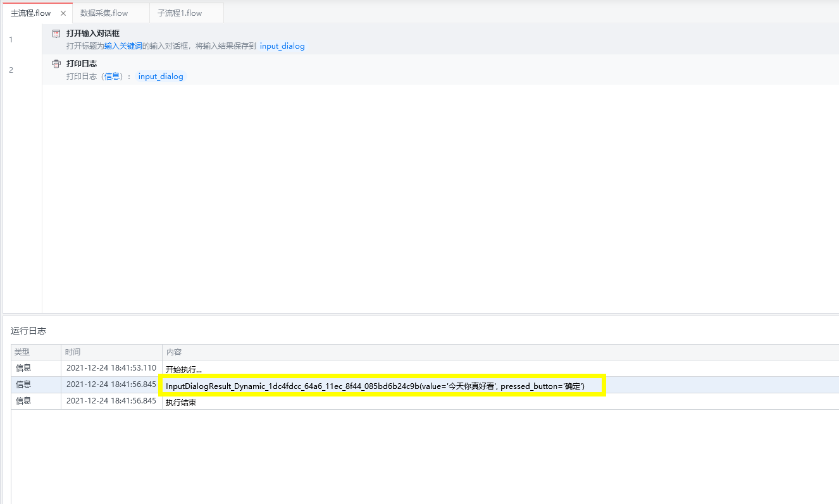
Task: Click the 打开输入对话框 step icon
Action: (x=56, y=34)
